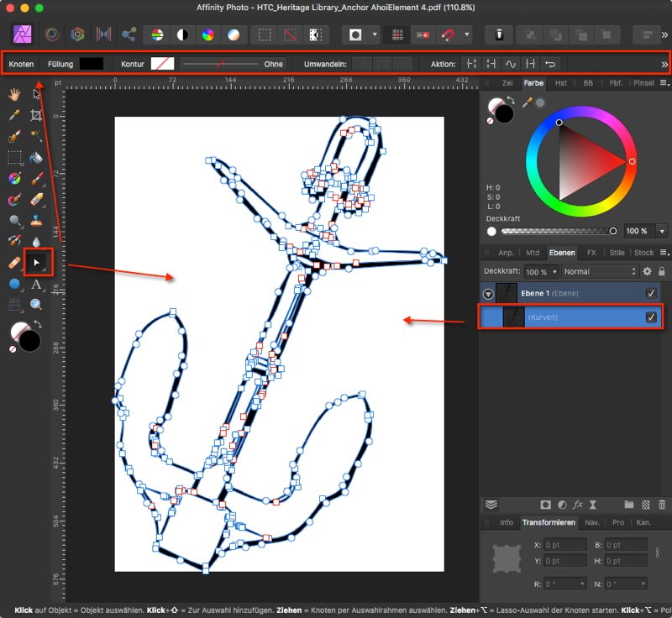Switch to the Ebenen tab
Screen dimensions: 672x618
[x=561, y=252]
